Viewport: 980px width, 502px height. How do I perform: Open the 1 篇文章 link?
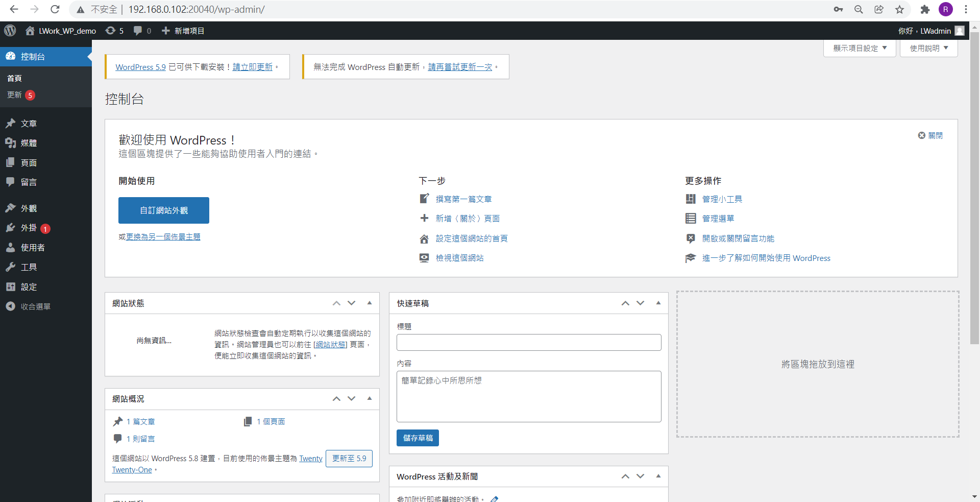click(141, 421)
